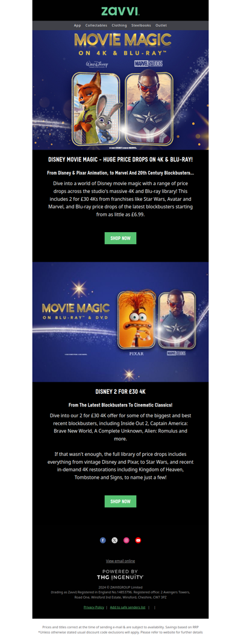Open the Instagram social icon
Screen dimensions: 241x644
tap(127, 540)
